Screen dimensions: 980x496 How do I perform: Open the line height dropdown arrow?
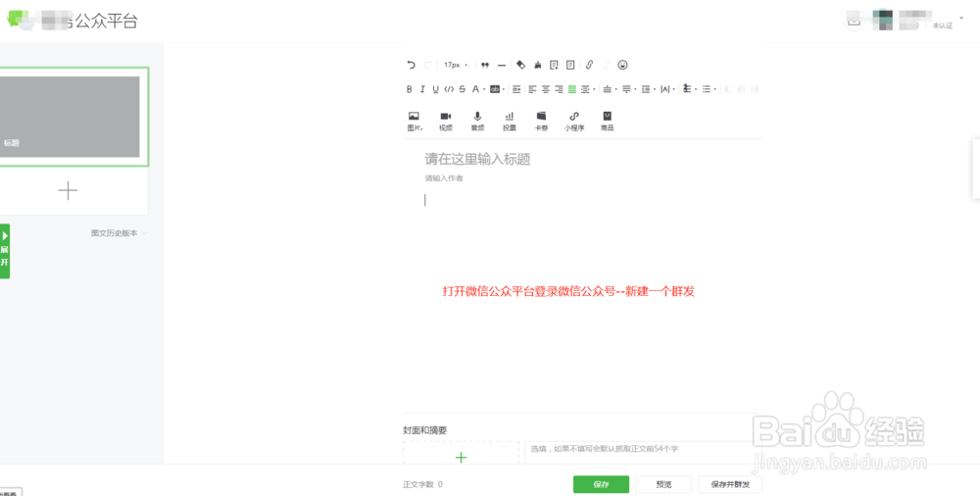pyautogui.click(x=655, y=89)
